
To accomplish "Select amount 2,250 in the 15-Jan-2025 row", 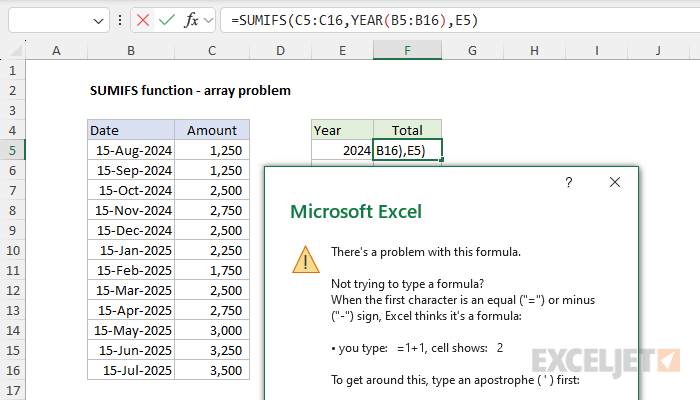I will (x=212, y=250).
